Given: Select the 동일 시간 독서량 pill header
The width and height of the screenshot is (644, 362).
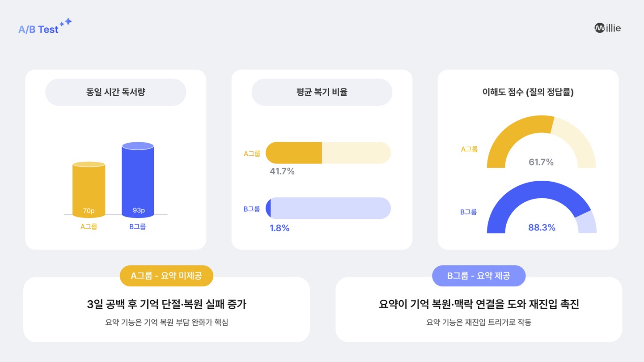Looking at the screenshot, I should coord(115,92).
